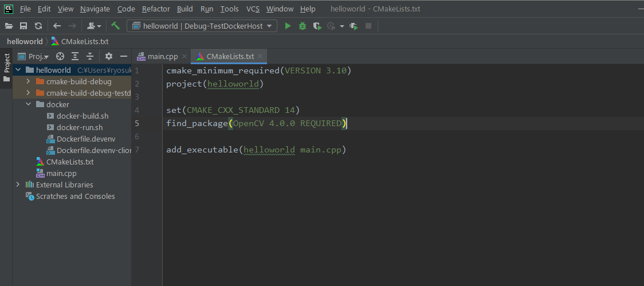Click helloworld in the breadcrumb bar
The image size is (644, 286).
click(x=25, y=41)
